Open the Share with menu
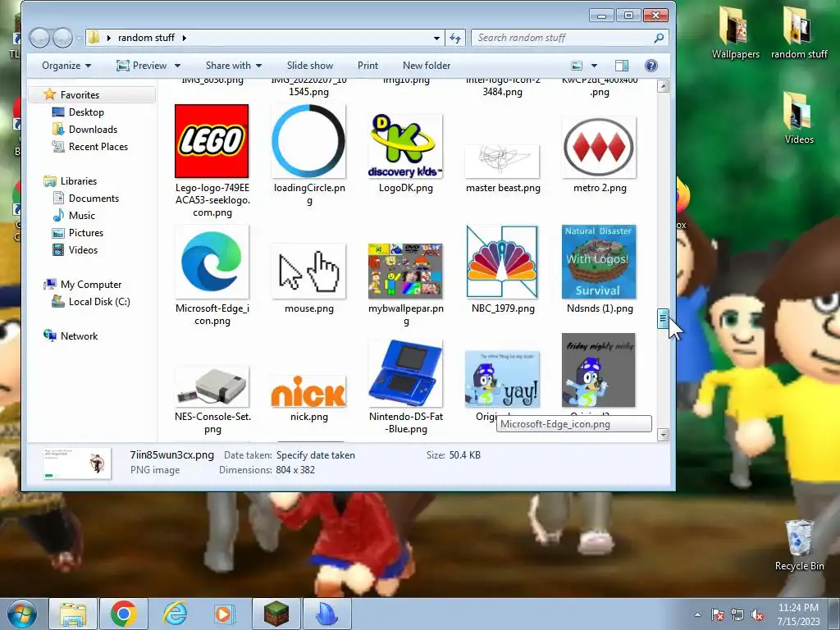Screen dimensions: 840x630 tap(234, 66)
